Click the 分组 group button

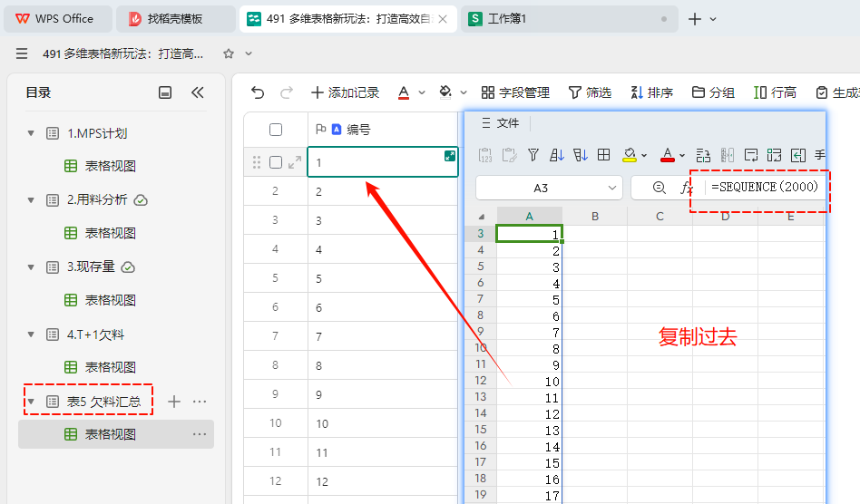tap(713, 92)
